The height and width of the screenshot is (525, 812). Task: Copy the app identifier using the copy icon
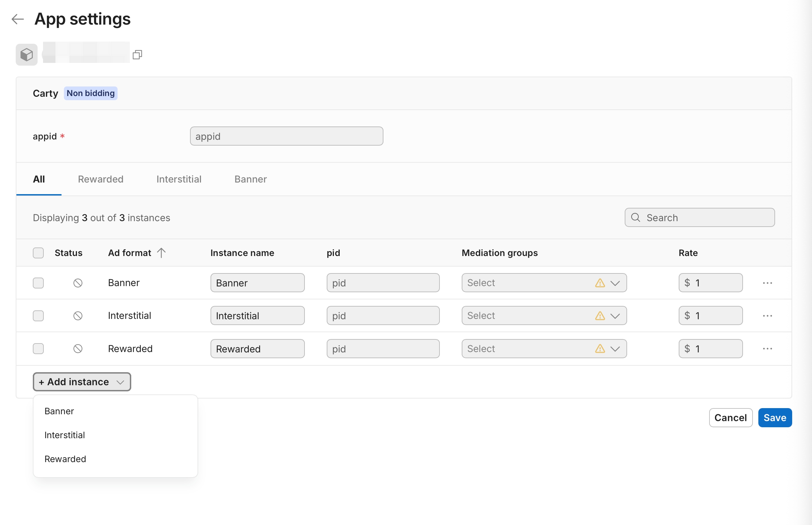click(137, 54)
